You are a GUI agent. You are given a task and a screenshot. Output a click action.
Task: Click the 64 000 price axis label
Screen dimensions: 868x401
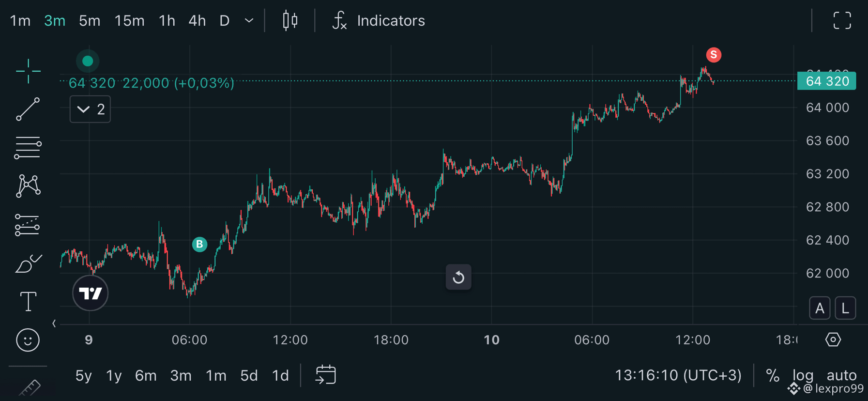point(827,108)
